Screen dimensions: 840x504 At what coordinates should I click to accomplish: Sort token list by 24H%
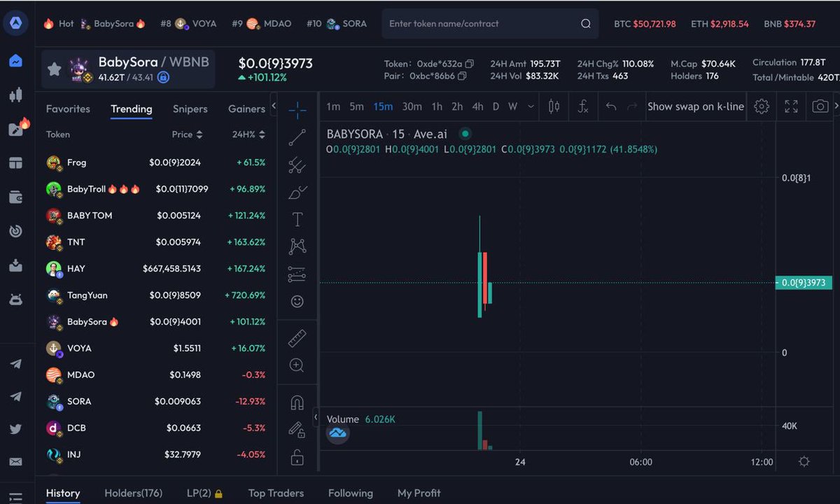[x=248, y=134]
